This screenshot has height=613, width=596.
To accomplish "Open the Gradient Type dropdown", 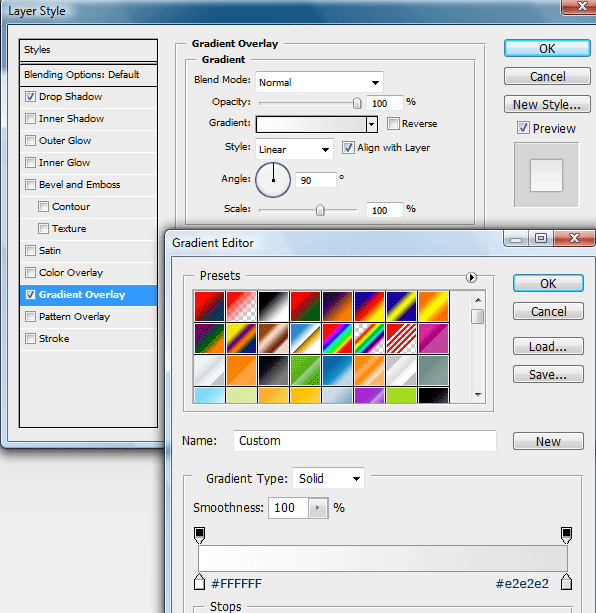I will [x=328, y=478].
